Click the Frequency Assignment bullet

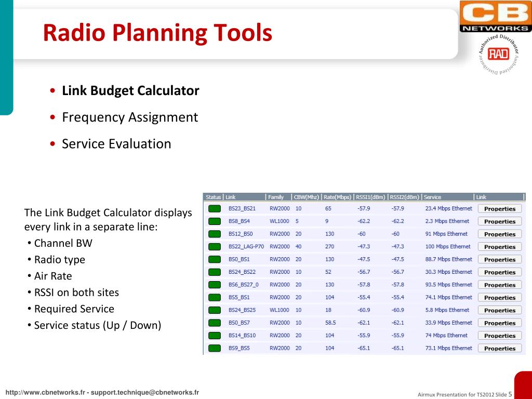(x=129, y=117)
